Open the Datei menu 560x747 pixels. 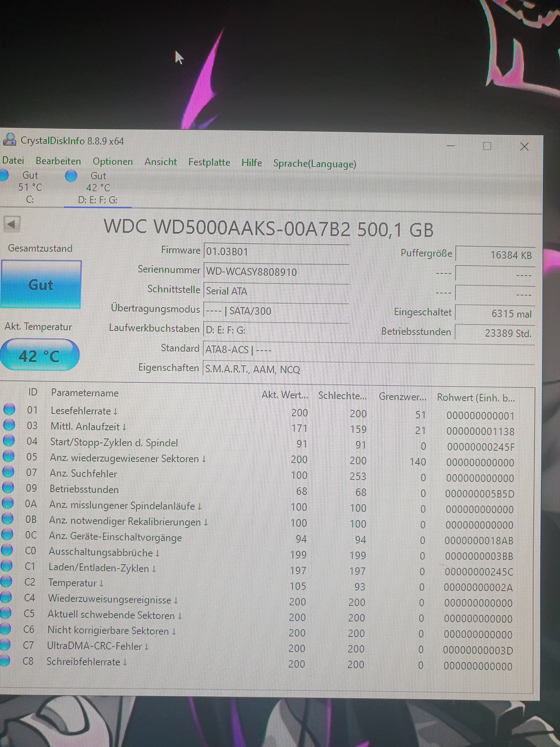pos(13,160)
